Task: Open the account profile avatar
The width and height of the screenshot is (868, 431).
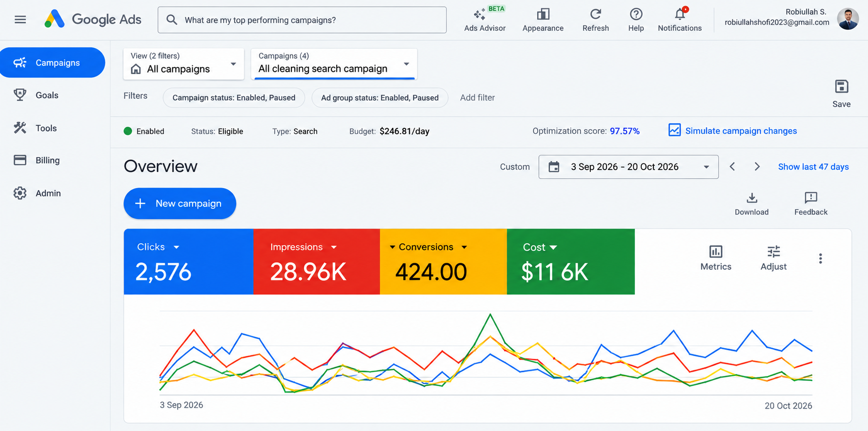Action: tap(848, 19)
